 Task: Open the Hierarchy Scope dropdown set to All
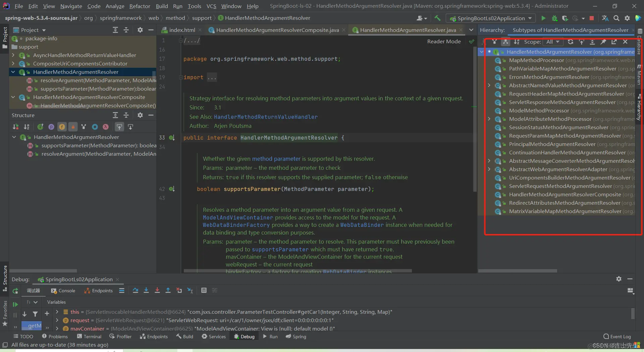click(552, 42)
